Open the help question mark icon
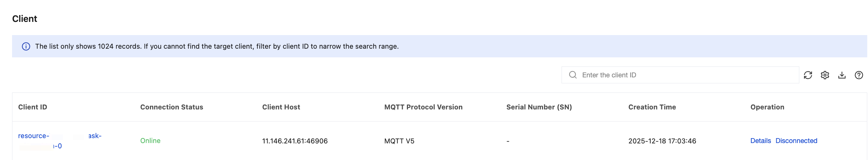 click(859, 75)
